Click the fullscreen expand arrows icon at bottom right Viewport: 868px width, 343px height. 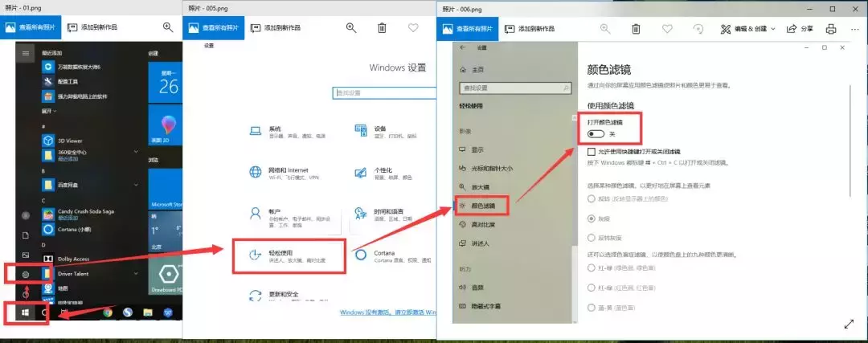pos(849,324)
